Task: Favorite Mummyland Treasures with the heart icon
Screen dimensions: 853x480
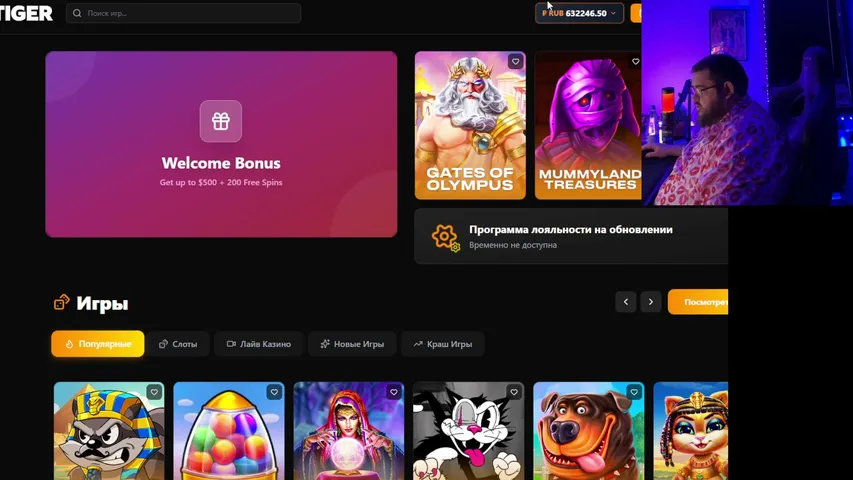Action: (x=635, y=61)
